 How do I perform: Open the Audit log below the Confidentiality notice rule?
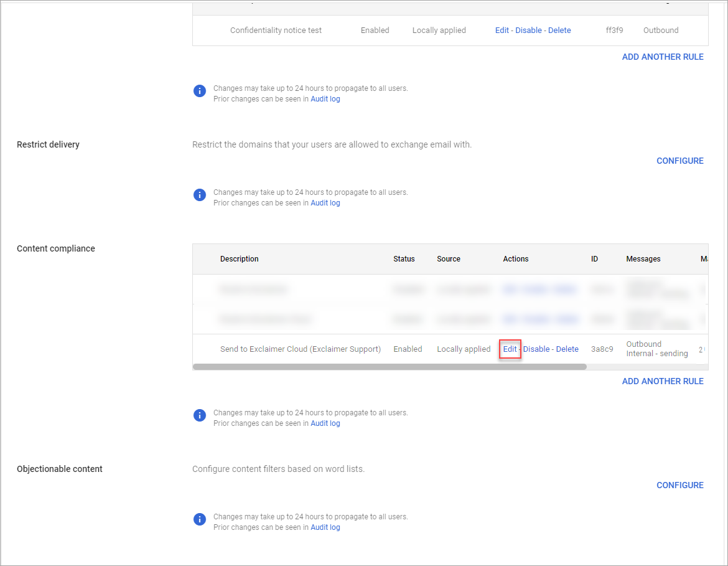pyautogui.click(x=325, y=98)
